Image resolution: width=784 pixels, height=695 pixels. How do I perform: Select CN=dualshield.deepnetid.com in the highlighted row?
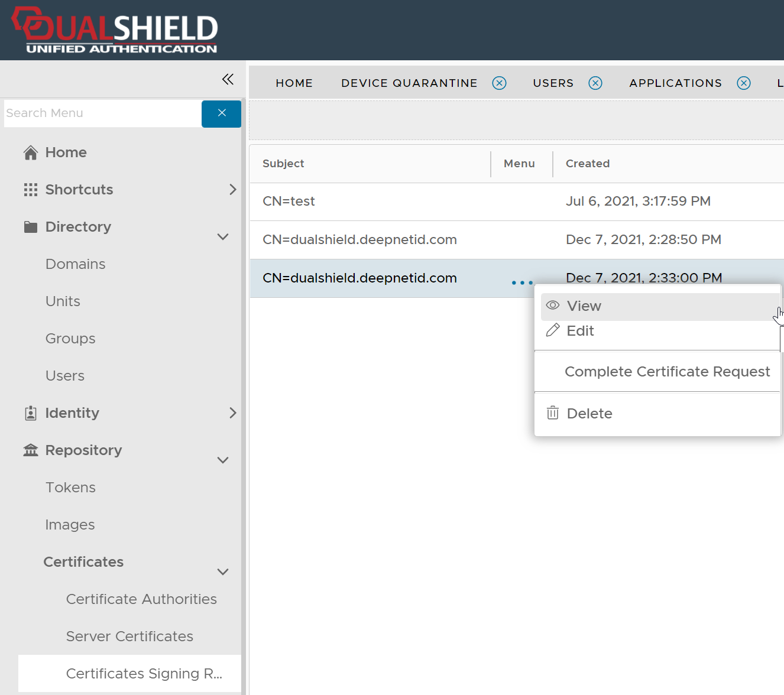tap(359, 278)
